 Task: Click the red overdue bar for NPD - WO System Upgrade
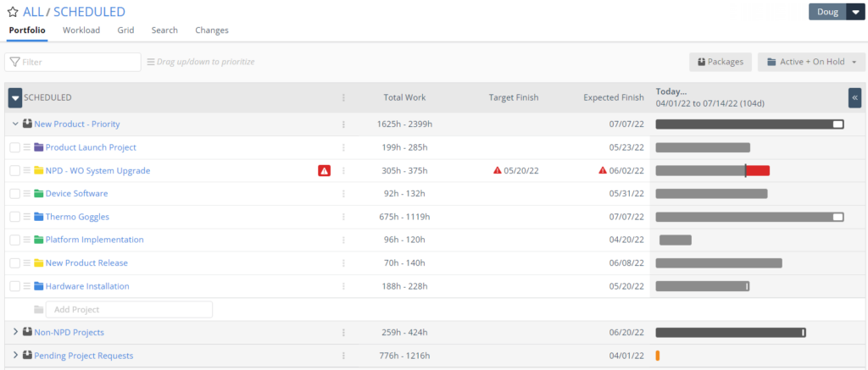758,171
